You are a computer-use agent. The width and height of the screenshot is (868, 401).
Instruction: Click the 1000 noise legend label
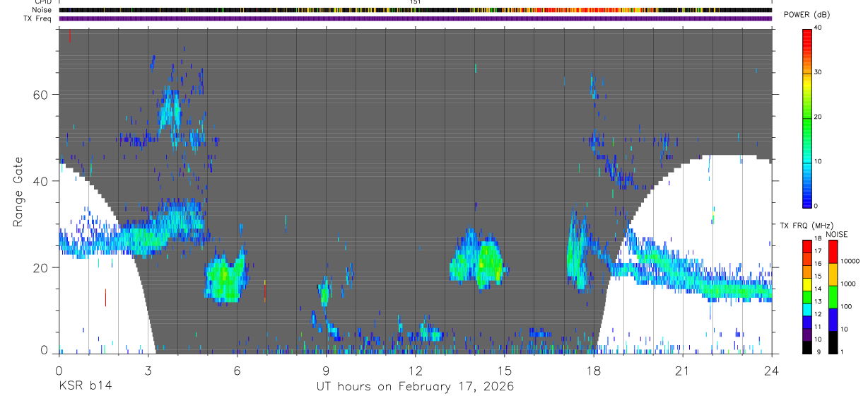[848, 284]
